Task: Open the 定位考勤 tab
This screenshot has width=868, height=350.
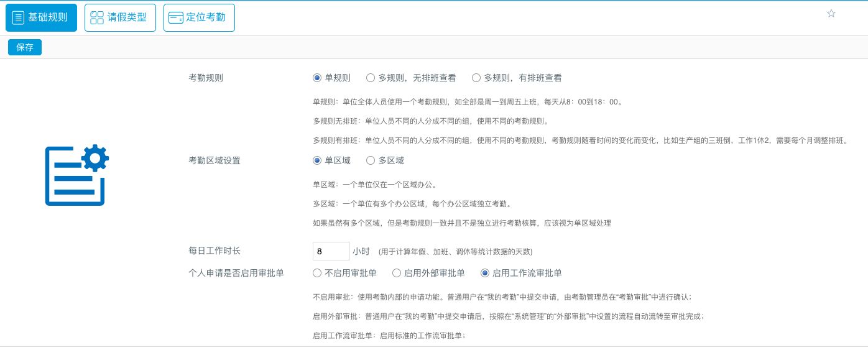Action: point(199,17)
